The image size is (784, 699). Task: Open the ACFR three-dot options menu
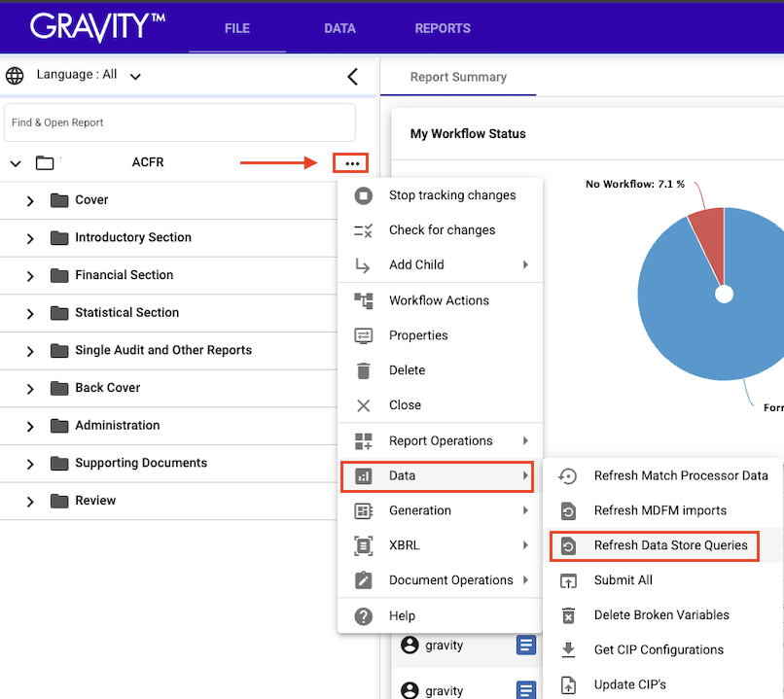[351, 163]
